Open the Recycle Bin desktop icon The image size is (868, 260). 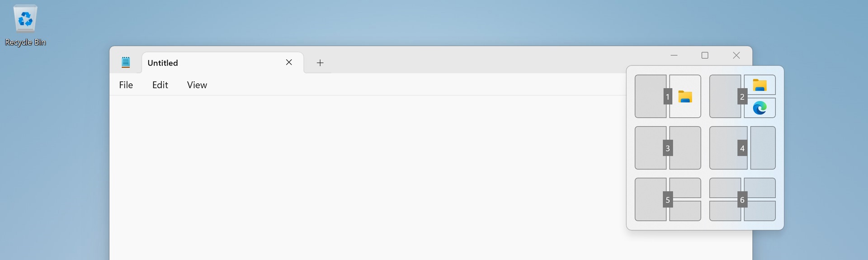25,25
